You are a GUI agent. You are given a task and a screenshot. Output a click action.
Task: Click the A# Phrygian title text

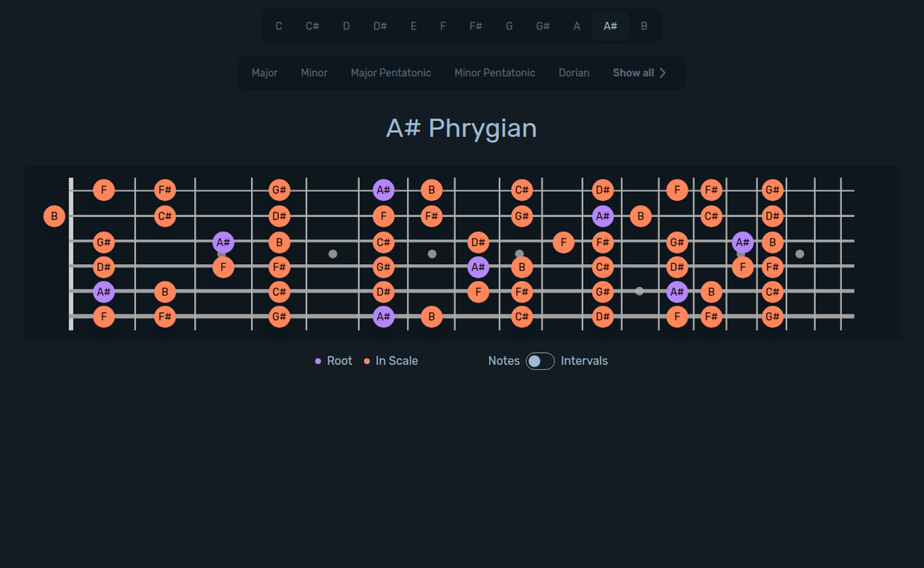tap(461, 128)
